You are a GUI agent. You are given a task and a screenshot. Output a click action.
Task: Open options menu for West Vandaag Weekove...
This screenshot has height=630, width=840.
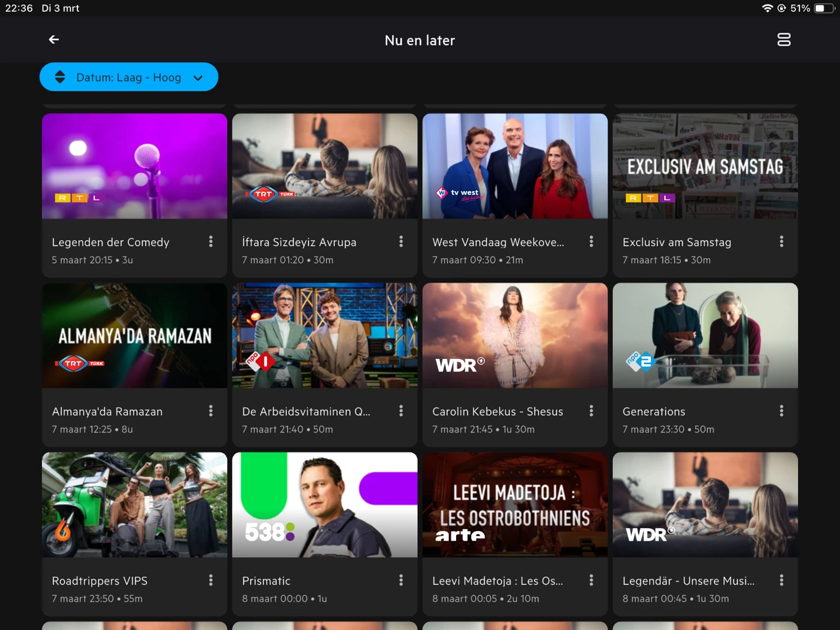point(591,241)
